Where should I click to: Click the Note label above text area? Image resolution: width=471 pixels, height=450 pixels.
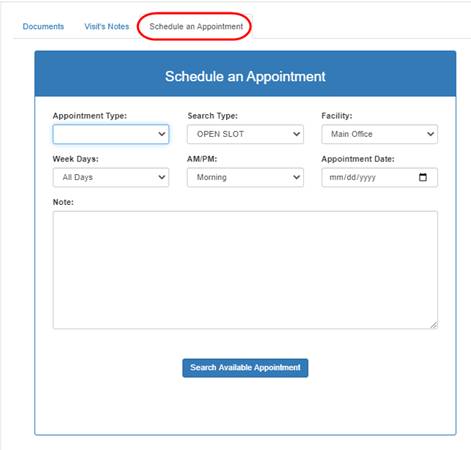coord(63,202)
